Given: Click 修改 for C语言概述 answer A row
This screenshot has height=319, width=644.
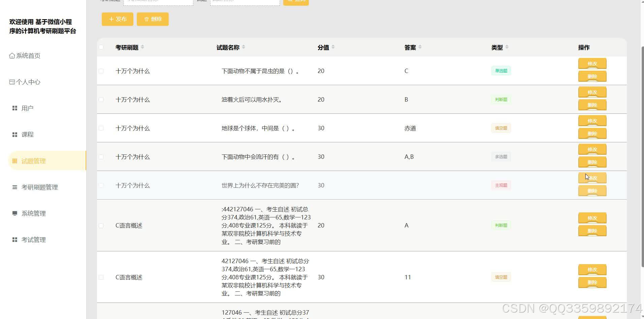Looking at the screenshot, I should coord(592,218).
